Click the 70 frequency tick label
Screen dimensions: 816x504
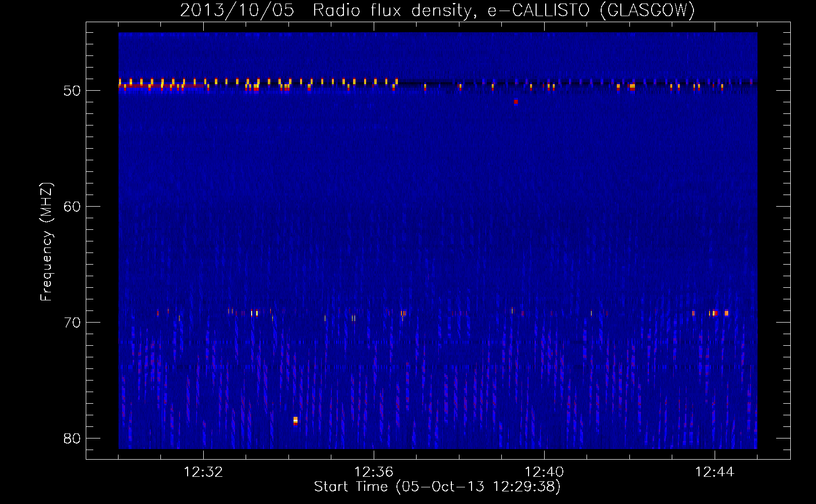coord(72,323)
